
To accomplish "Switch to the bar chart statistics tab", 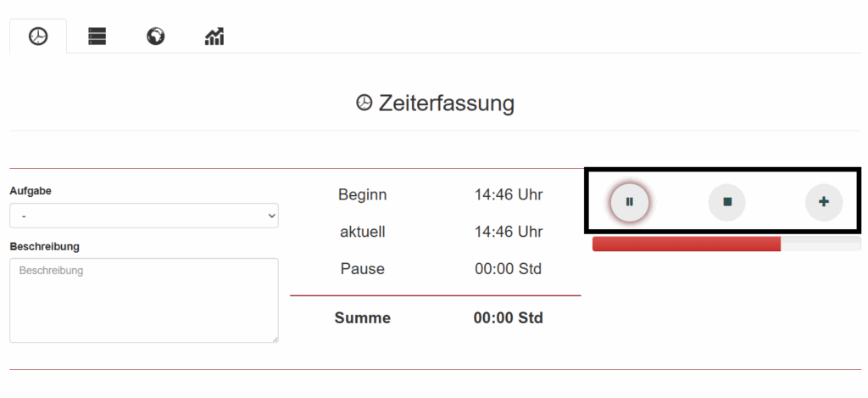I will click(214, 36).
